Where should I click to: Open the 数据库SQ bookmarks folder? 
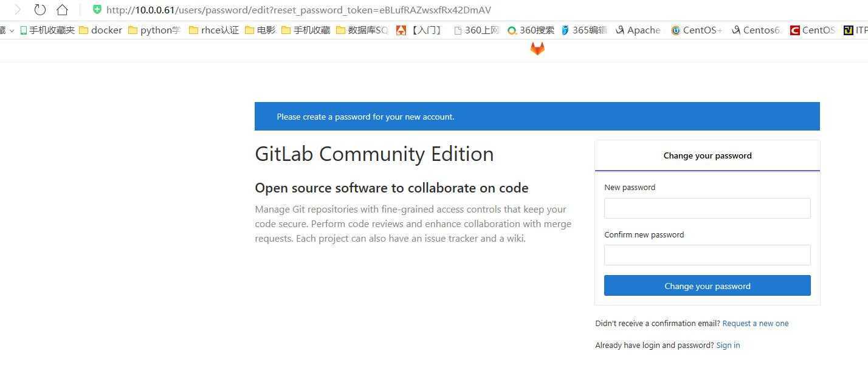[362, 30]
